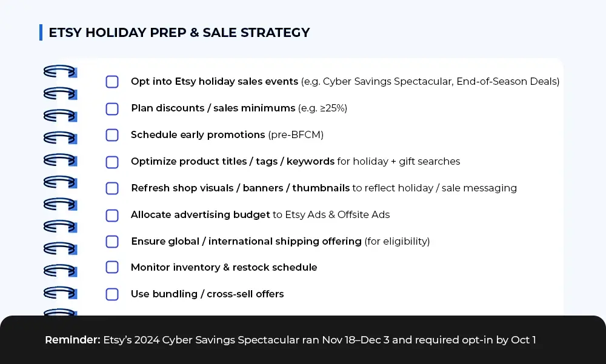This screenshot has width=606, height=364.
Task: Click the 'Etsy Holiday Prep & Sale Strategy' heading
Action: click(179, 33)
